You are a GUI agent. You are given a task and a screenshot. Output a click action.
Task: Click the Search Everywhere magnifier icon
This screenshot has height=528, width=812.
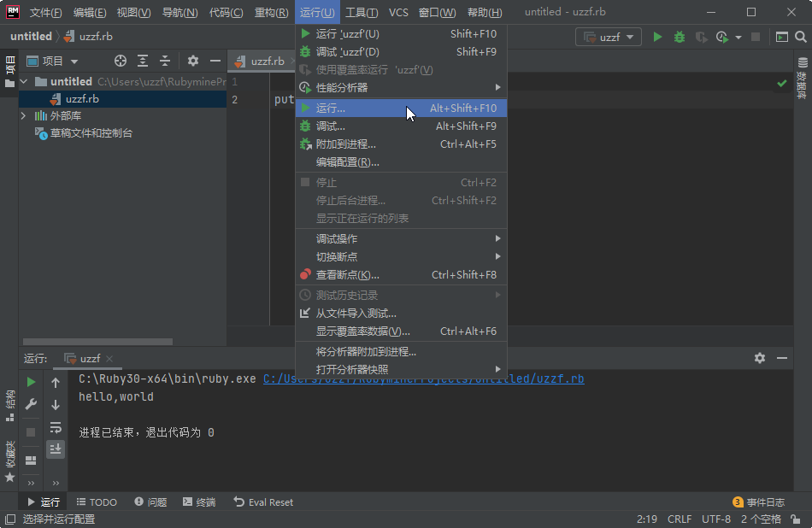pyautogui.click(x=801, y=37)
